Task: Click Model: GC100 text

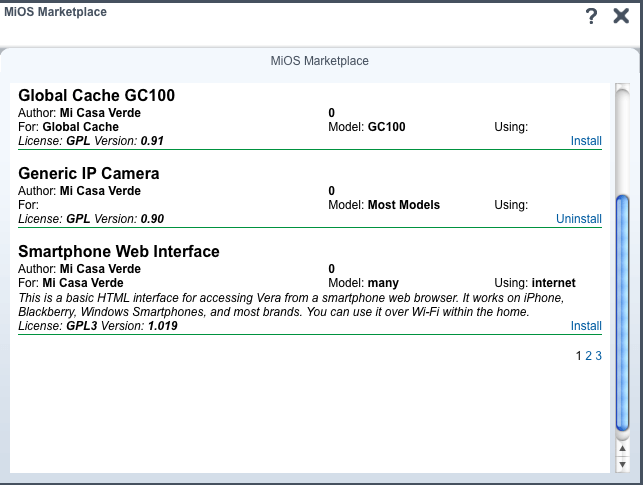Action: pos(367,127)
